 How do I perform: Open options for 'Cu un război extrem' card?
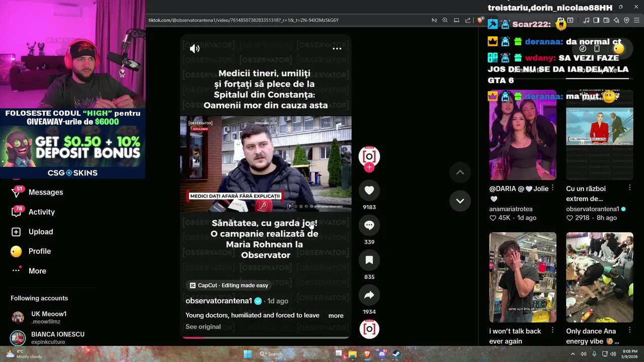tap(629, 188)
